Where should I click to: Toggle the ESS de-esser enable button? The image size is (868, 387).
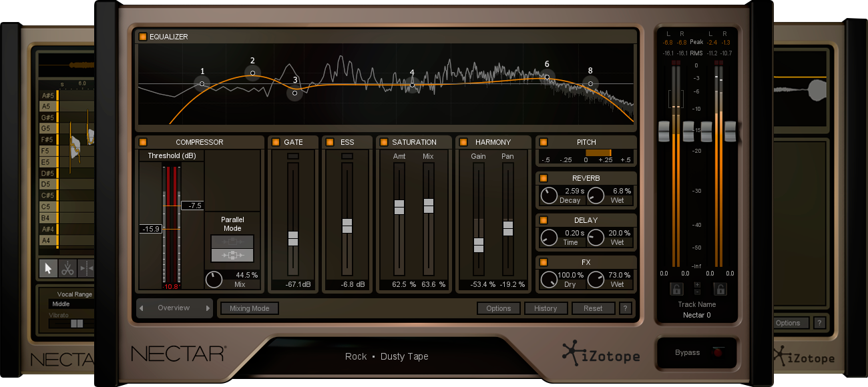pyautogui.click(x=330, y=142)
